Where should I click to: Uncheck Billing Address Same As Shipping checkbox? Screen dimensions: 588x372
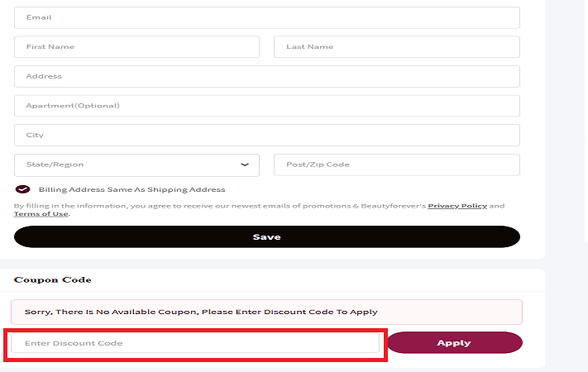[22, 189]
